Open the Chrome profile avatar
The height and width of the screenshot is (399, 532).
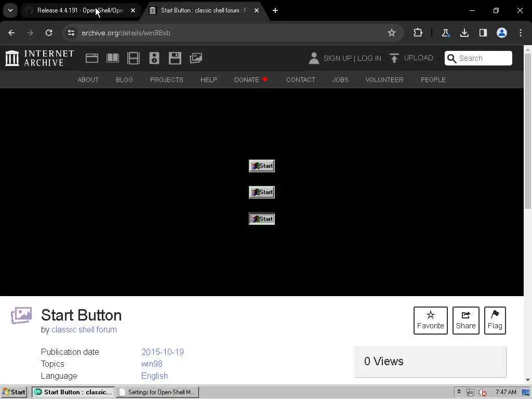[x=501, y=33]
